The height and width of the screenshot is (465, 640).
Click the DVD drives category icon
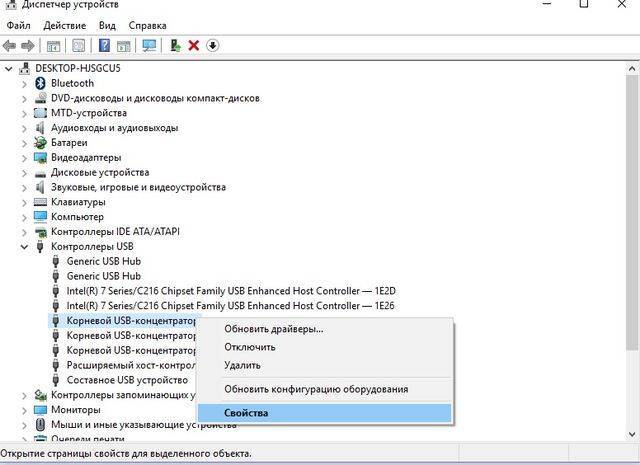pos(40,98)
